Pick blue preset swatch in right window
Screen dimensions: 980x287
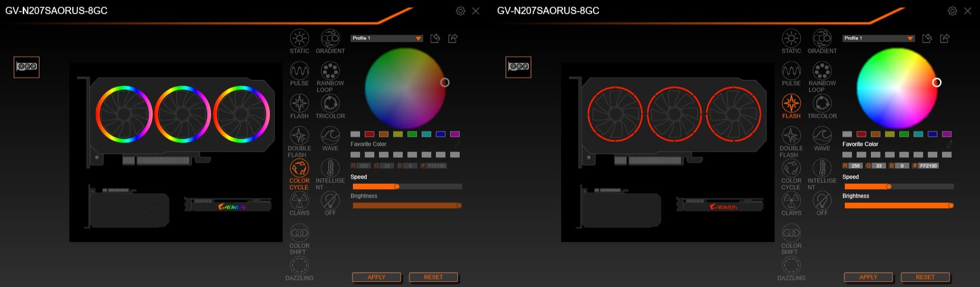(933, 134)
